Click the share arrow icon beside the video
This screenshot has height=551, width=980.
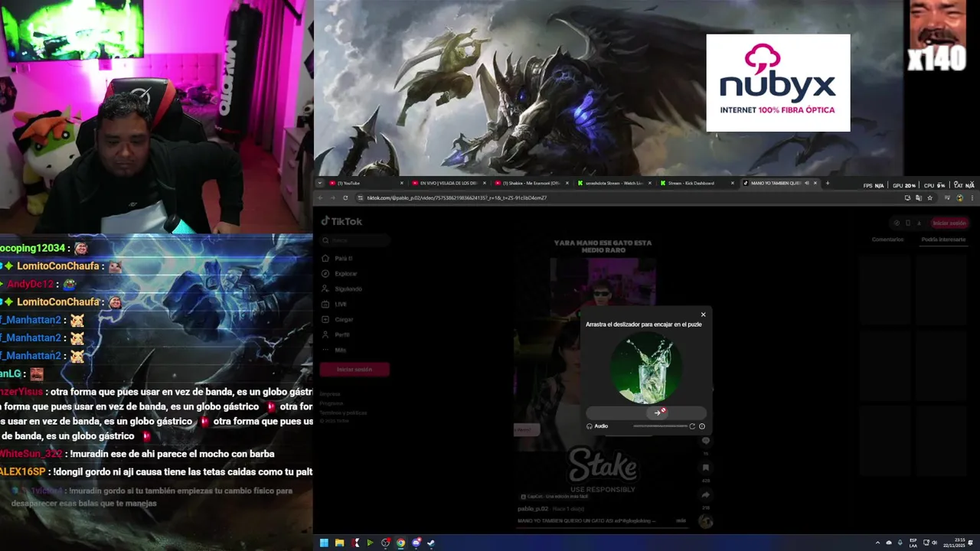[706, 494]
